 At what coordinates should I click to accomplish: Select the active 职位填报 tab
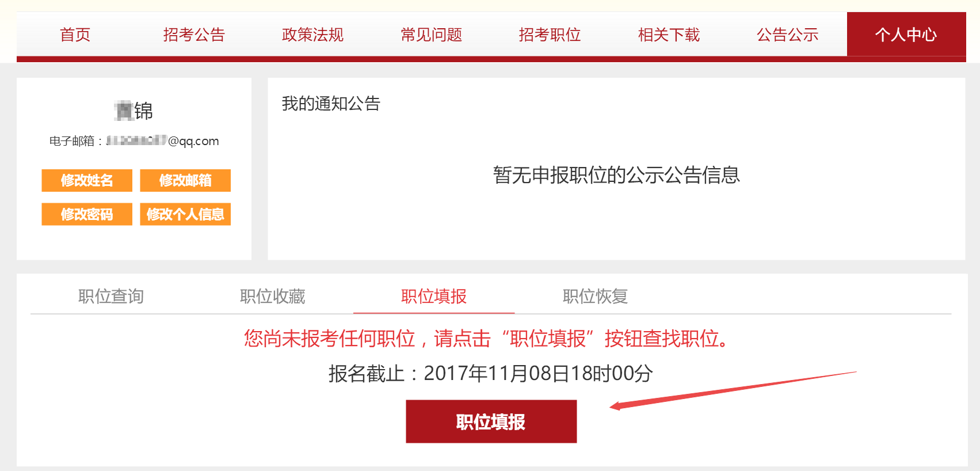434,296
